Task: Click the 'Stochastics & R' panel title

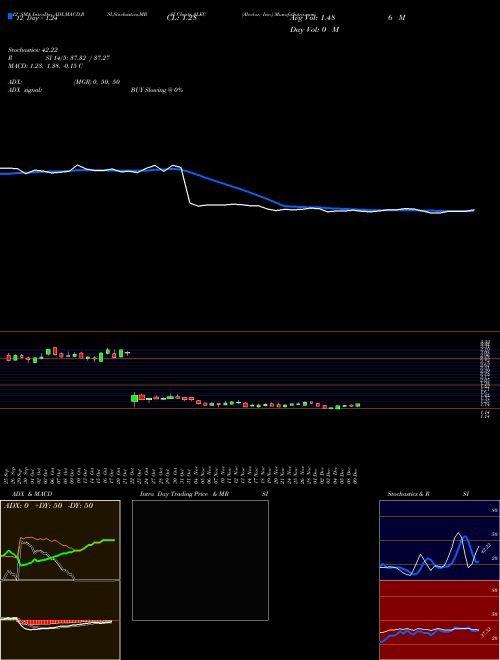Action: click(408, 494)
